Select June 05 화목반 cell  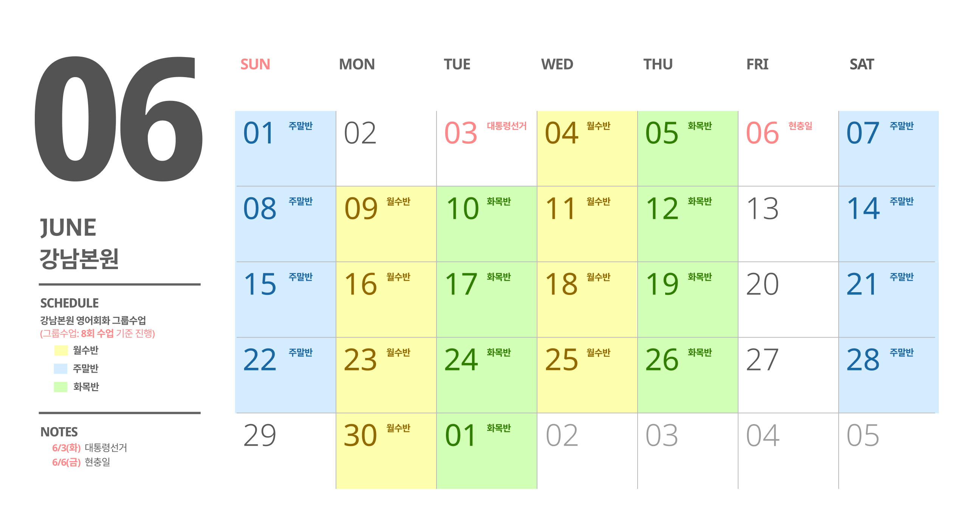pos(688,149)
